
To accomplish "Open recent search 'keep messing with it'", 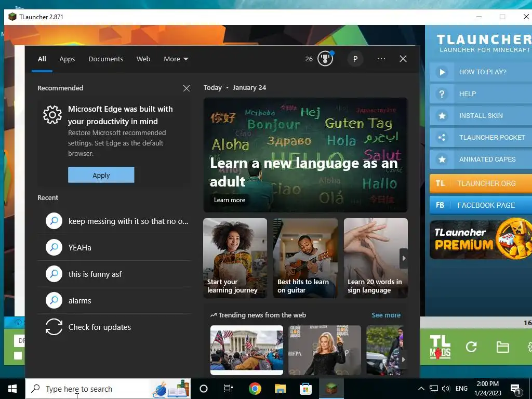I will coord(114,221).
